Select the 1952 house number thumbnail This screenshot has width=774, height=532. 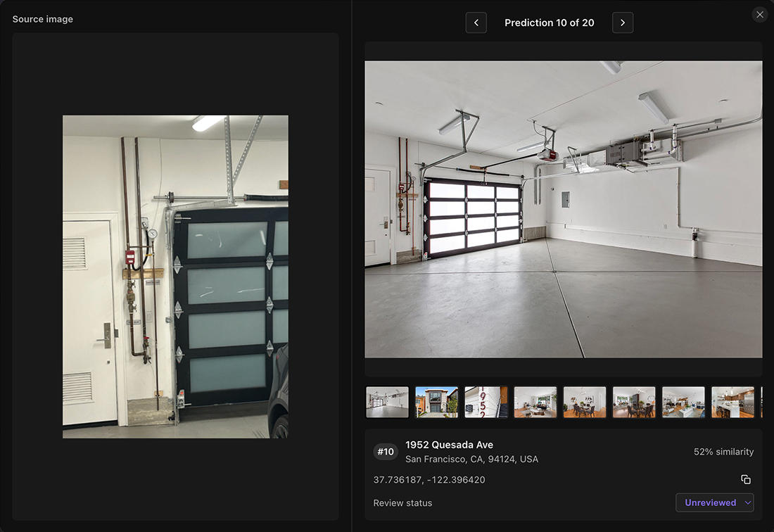click(486, 403)
